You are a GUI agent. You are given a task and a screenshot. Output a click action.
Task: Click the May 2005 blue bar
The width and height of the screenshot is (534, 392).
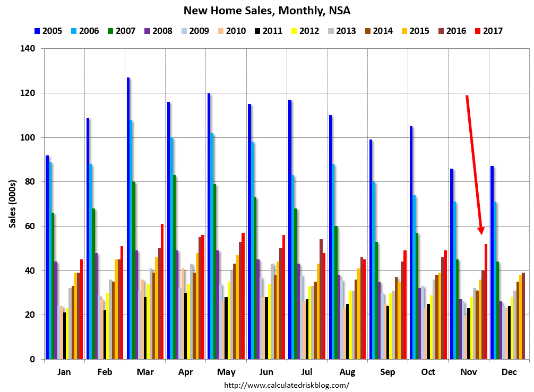click(x=209, y=226)
